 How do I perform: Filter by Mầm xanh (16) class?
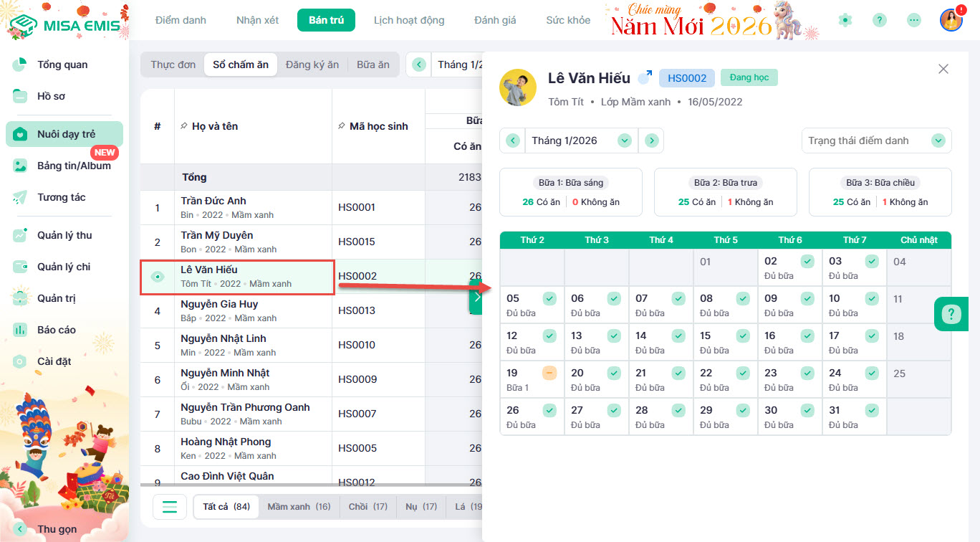(299, 507)
